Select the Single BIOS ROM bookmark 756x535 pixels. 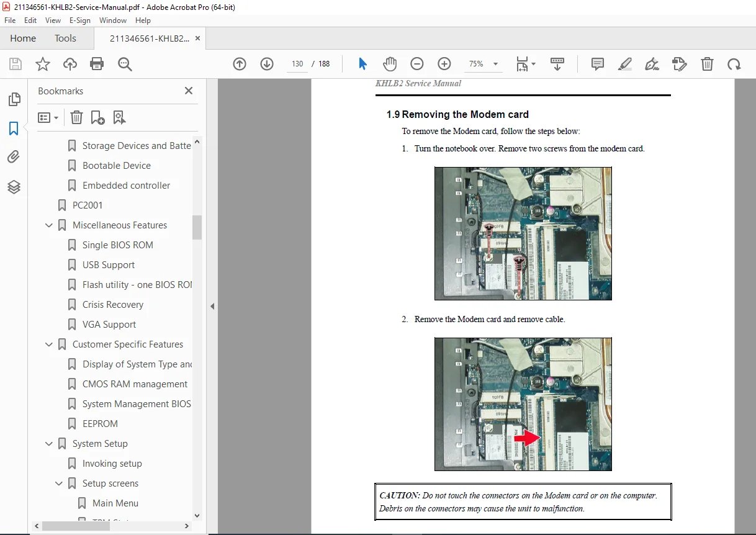click(118, 245)
